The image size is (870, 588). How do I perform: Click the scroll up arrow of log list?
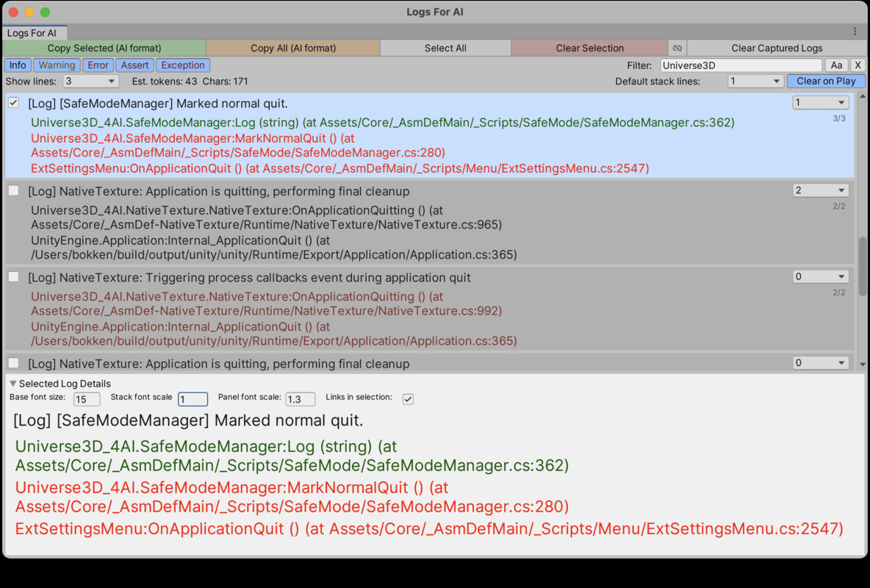pos(863,96)
